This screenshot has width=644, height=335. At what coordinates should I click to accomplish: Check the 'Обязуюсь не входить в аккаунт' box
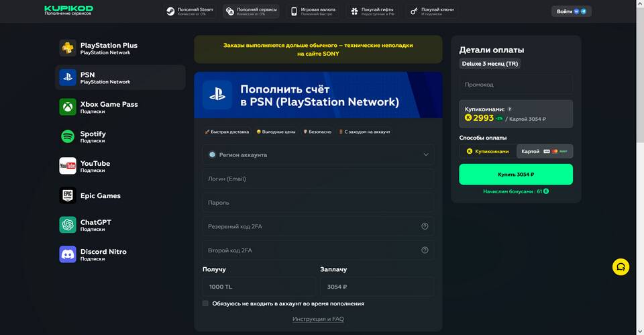pos(205,303)
